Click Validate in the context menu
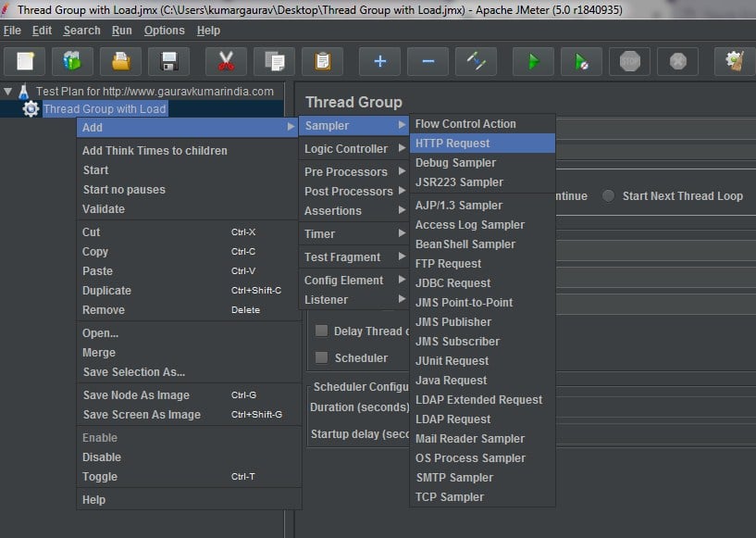This screenshot has width=756, height=538. tap(104, 209)
